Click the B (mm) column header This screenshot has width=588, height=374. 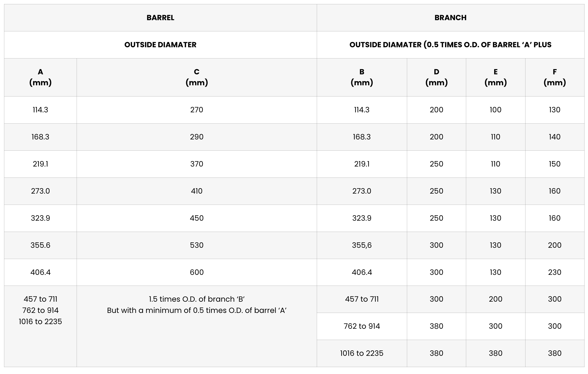[362, 77]
